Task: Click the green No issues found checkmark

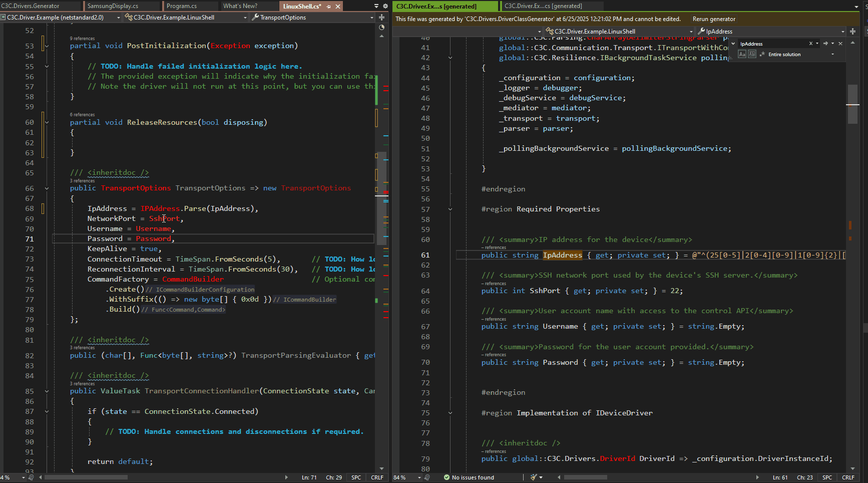Action: tap(446, 477)
